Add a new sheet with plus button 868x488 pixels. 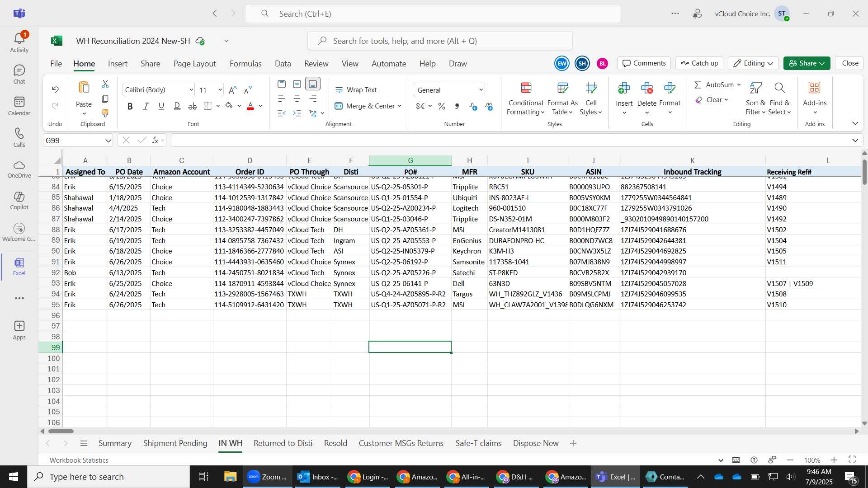point(573,443)
